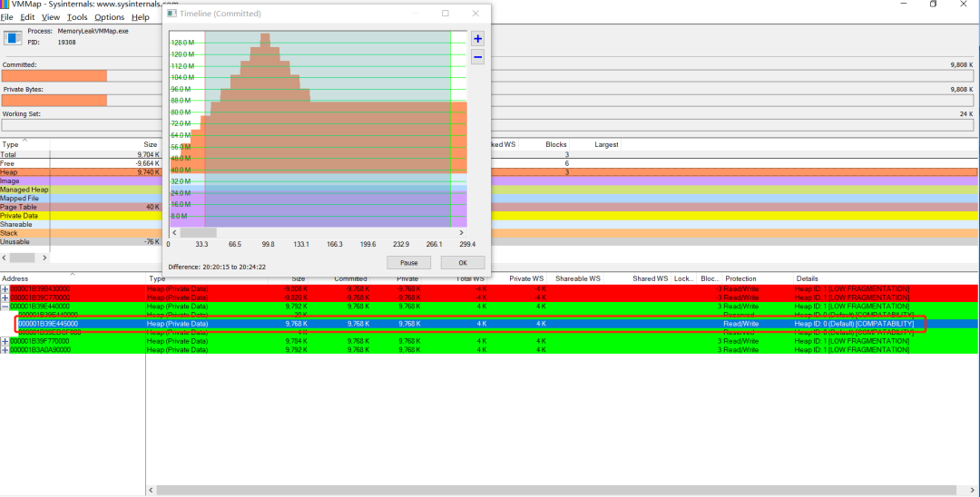Click the timeline horizontal scrollbar thumb
This screenshot has width=980, height=497.
[198, 233]
